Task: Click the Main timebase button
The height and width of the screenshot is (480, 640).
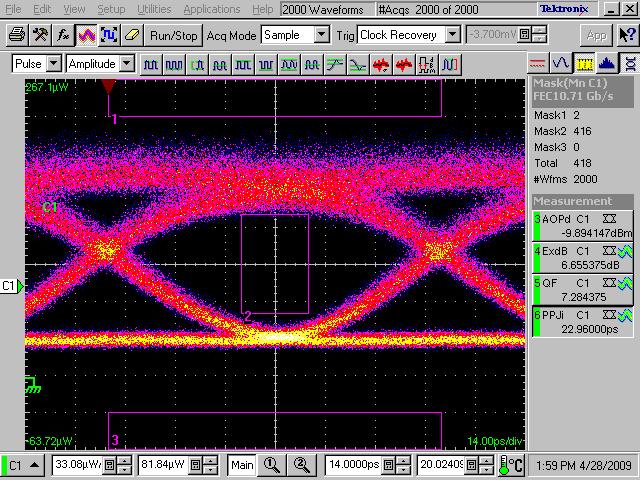Action: (x=242, y=465)
